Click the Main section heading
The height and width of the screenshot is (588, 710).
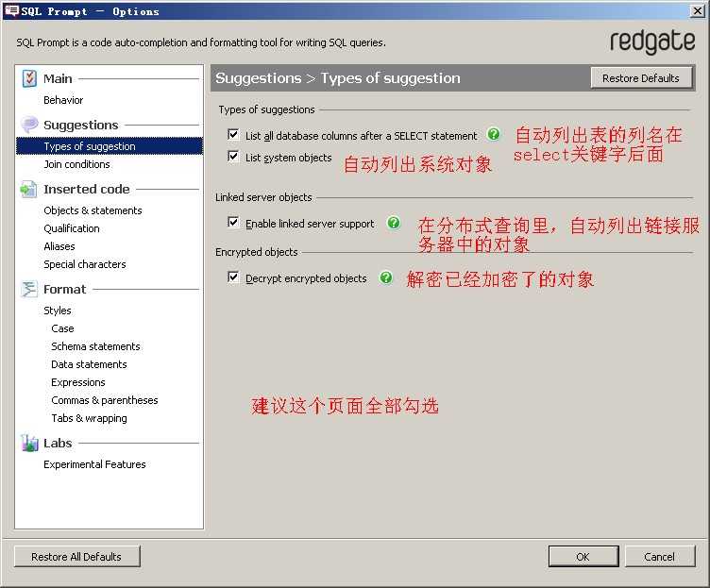(58, 78)
